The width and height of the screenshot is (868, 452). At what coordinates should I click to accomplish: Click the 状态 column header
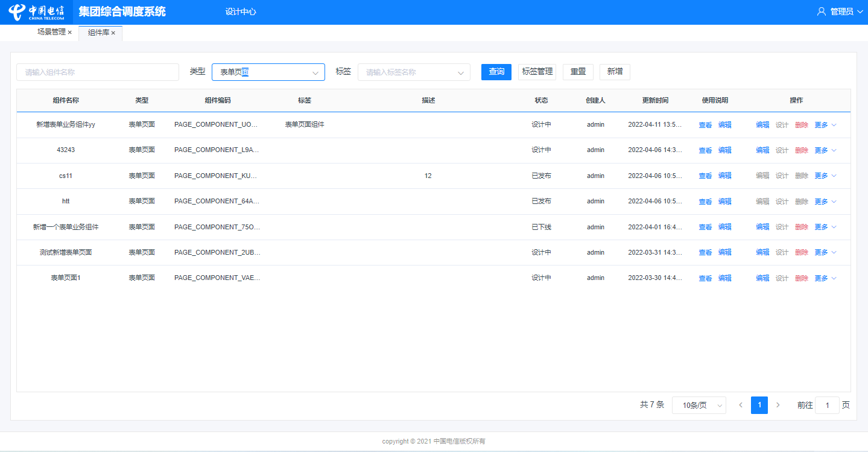coord(541,100)
